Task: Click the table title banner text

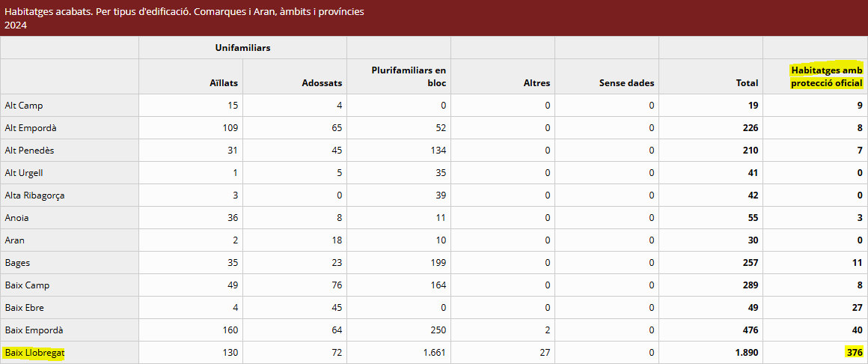Action: click(184, 13)
